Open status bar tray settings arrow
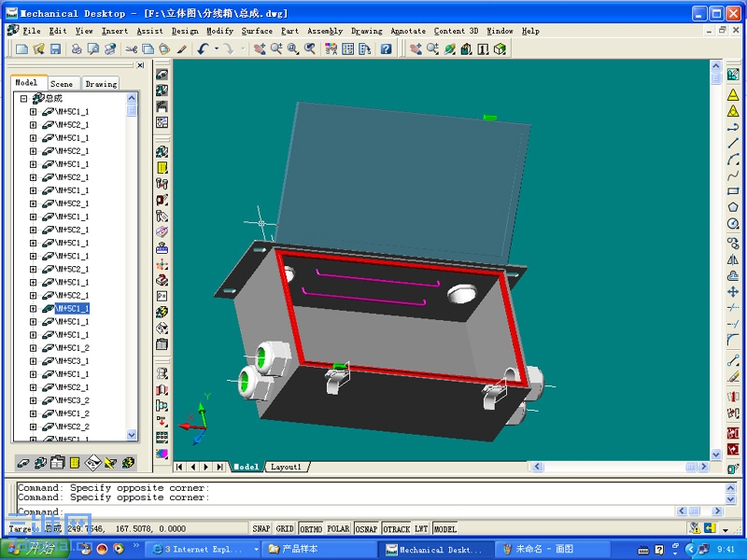Screen dimensions: 747x560 (726, 529)
